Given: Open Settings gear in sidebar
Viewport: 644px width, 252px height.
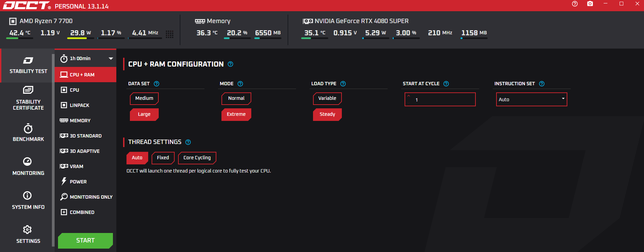Looking at the screenshot, I should [27, 230].
